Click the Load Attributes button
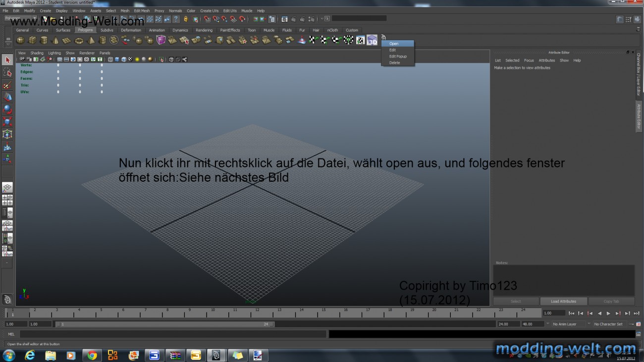The image size is (644, 362). pos(563,301)
